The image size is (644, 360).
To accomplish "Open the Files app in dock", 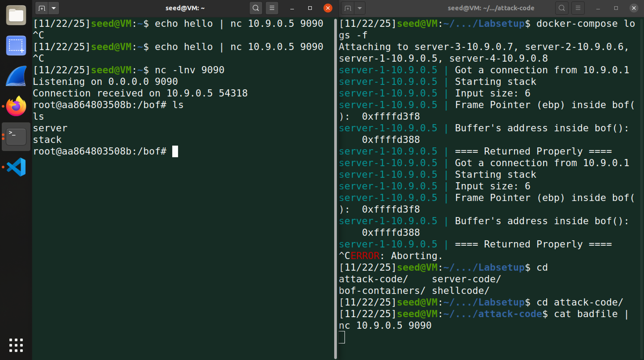I will pyautogui.click(x=16, y=15).
